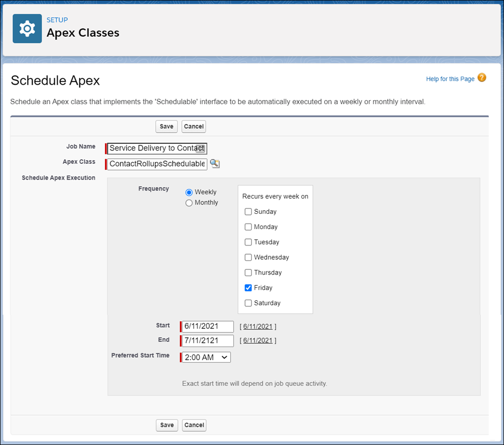Select the Monthly frequency radio button
The image size is (504, 445).
tap(189, 203)
